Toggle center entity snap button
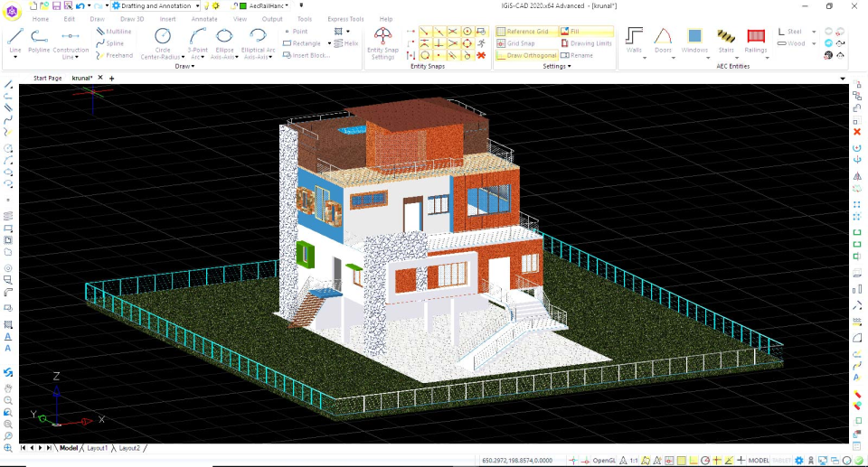Viewport: 868px width, 467px height. click(x=467, y=32)
